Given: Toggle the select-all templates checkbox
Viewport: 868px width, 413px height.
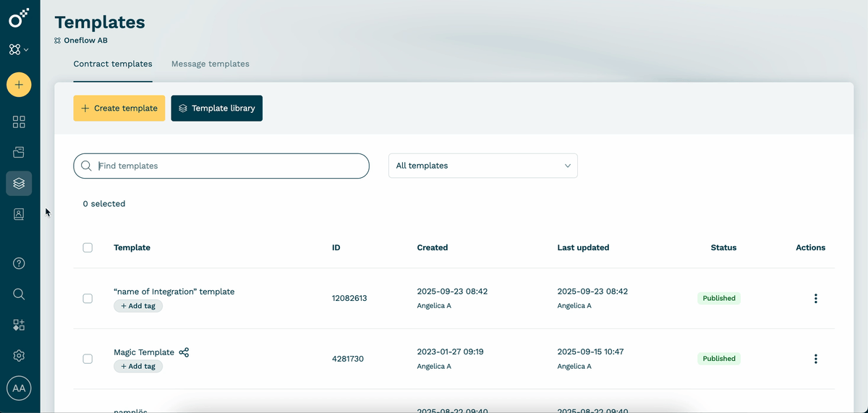Looking at the screenshot, I should point(88,247).
